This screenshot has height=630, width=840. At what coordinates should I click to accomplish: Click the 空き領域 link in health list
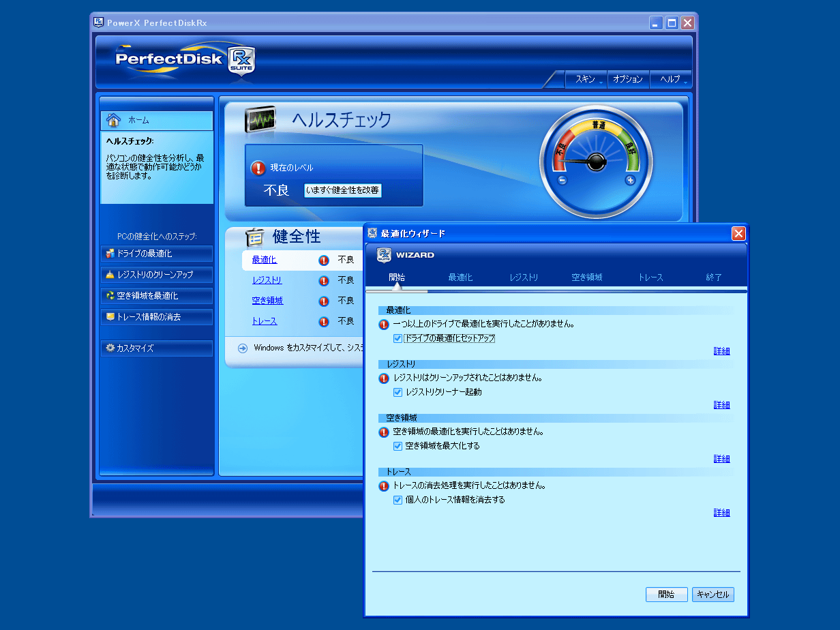coord(267,301)
